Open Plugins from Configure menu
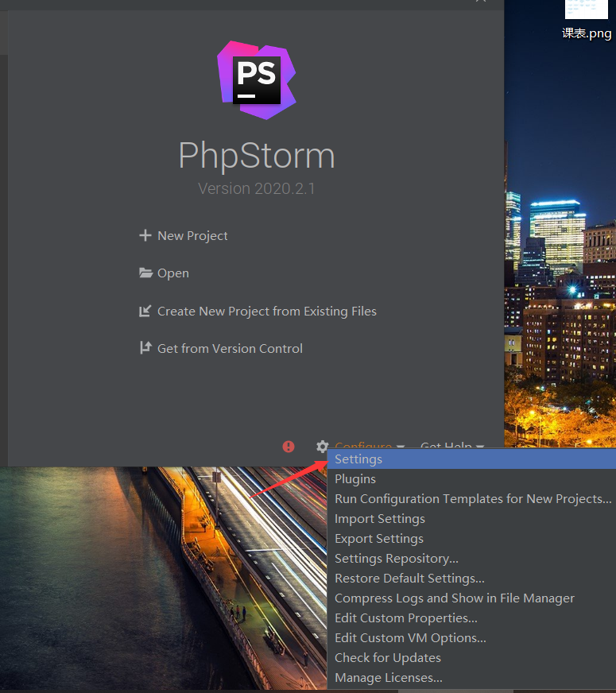Image resolution: width=616 pixels, height=693 pixels. [x=471, y=479]
